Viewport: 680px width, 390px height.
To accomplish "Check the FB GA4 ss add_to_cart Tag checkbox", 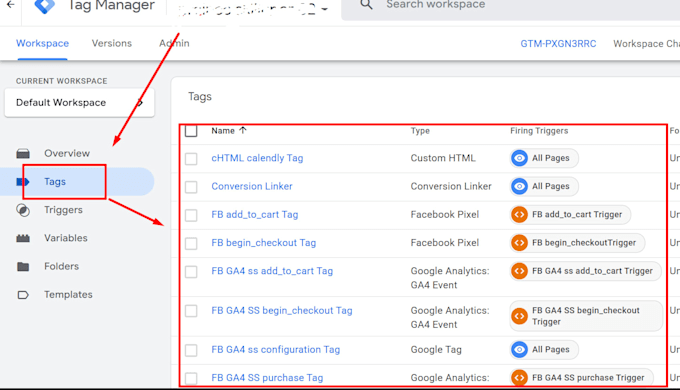I will coord(191,272).
